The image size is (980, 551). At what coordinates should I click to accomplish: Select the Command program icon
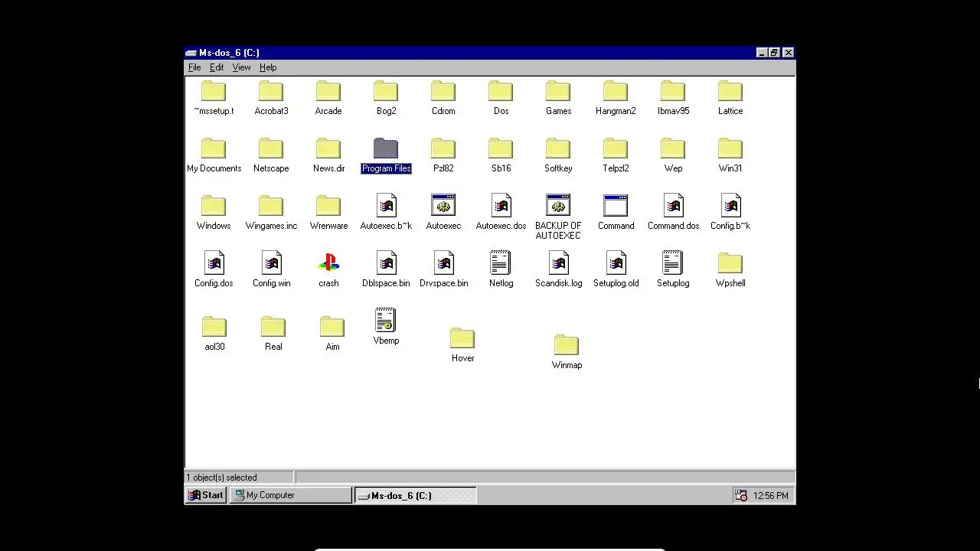coord(616,206)
